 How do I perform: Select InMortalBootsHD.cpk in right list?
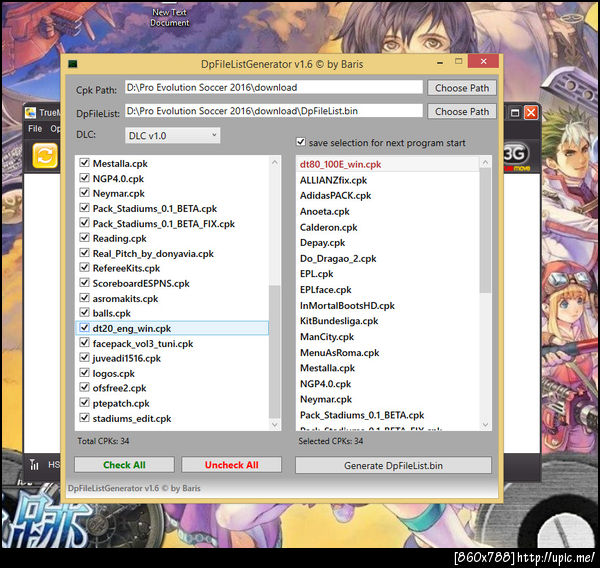click(388, 305)
